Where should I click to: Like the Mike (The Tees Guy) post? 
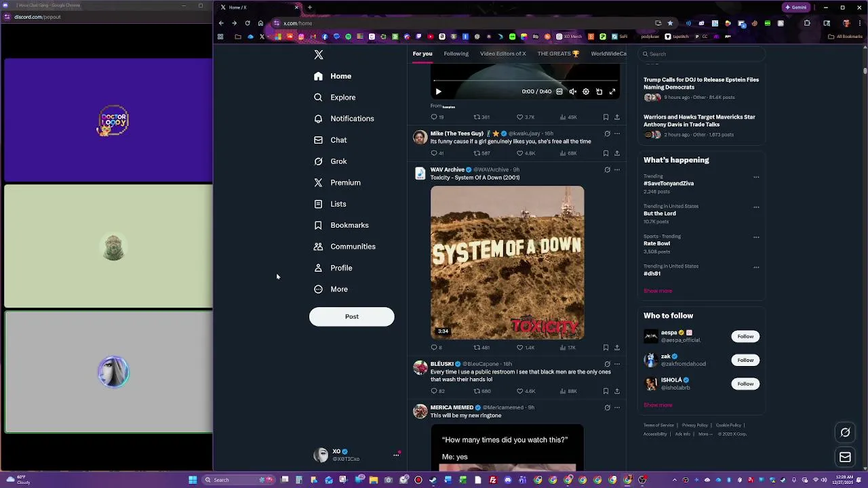tap(526, 153)
